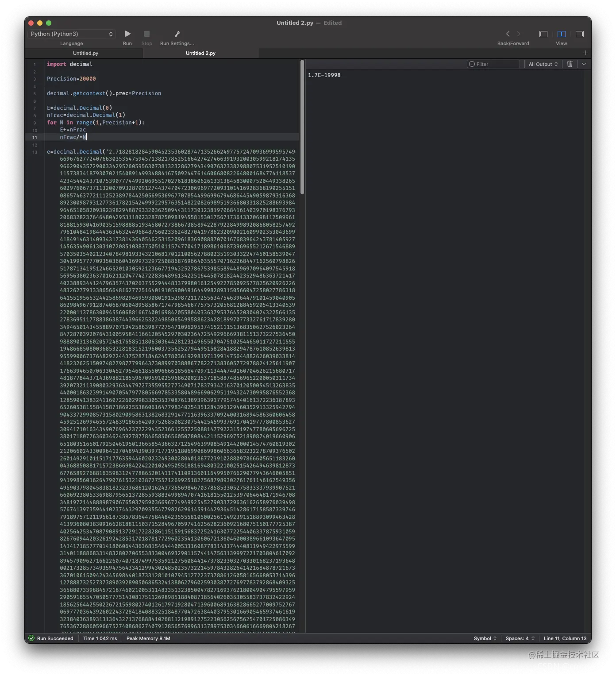Open the Symbol popup in status bar
616x676 pixels.
click(x=485, y=638)
